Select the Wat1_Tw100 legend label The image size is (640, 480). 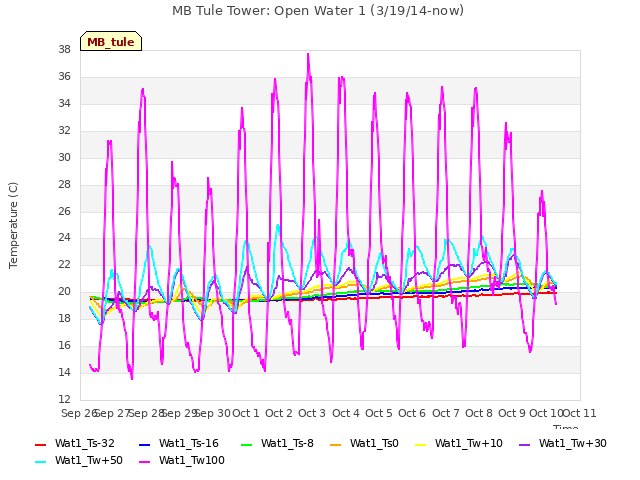(x=192, y=460)
